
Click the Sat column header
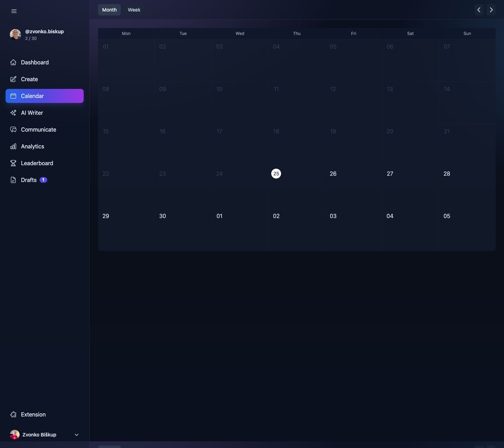(x=411, y=34)
